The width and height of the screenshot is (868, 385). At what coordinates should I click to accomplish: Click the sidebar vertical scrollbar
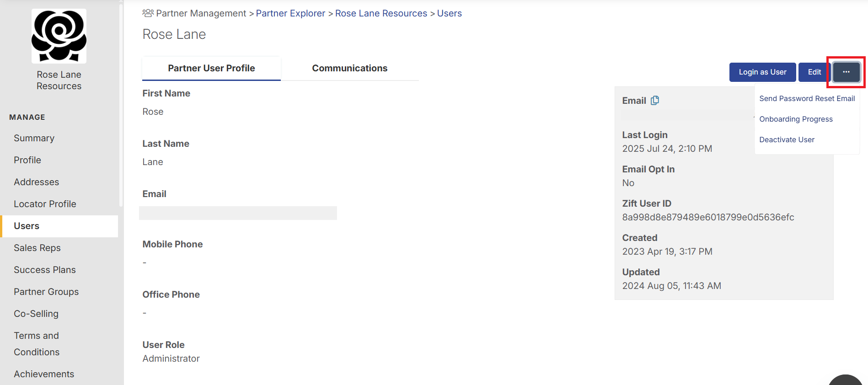[x=121, y=105]
